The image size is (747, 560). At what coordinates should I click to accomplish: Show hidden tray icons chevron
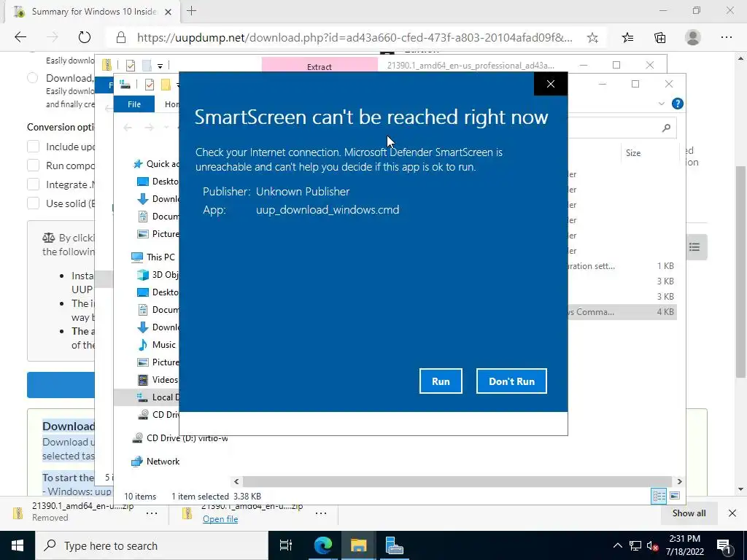pyautogui.click(x=617, y=545)
